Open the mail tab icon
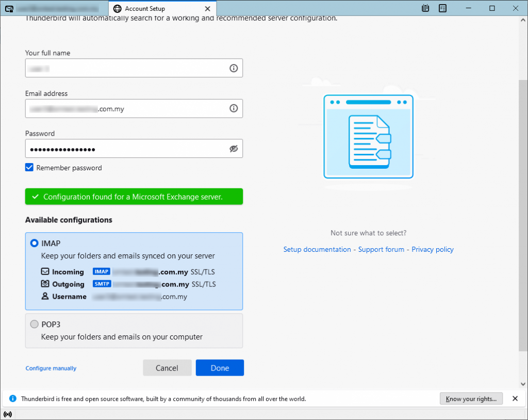Viewport: 528px width, 420px height. 9,9
